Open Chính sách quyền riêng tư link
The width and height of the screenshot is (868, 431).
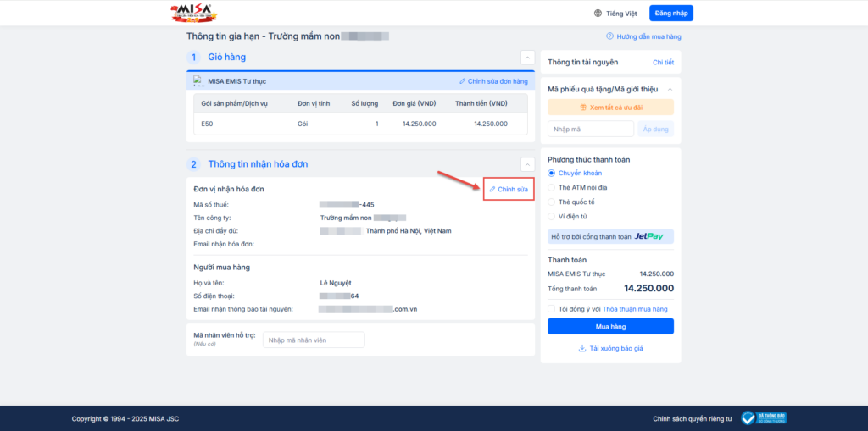693,419
